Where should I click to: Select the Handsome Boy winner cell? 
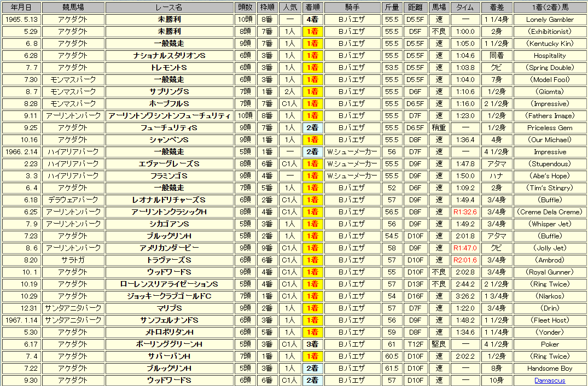[x=550, y=369]
